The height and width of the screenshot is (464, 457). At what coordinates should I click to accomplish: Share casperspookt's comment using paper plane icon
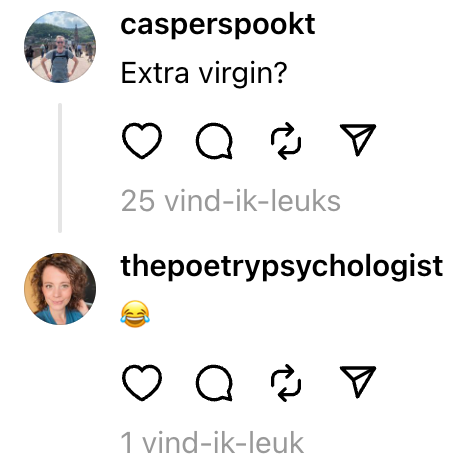coord(358,140)
